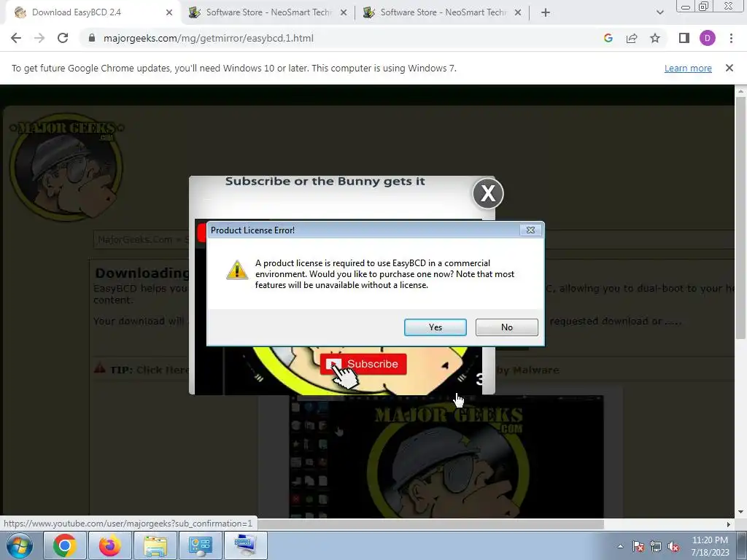
Task: Open the computer keyboard taskbar app
Action: click(245, 545)
